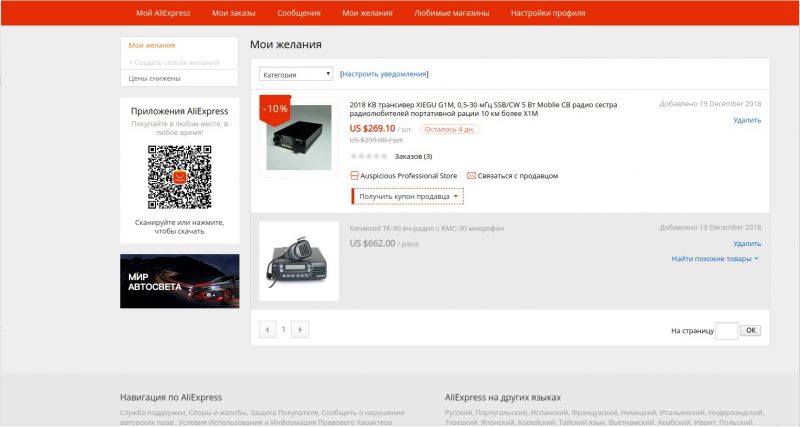The image size is (800, 427).
Task: Open the Kenwood TK-90 radio thumbnail
Action: tap(299, 261)
